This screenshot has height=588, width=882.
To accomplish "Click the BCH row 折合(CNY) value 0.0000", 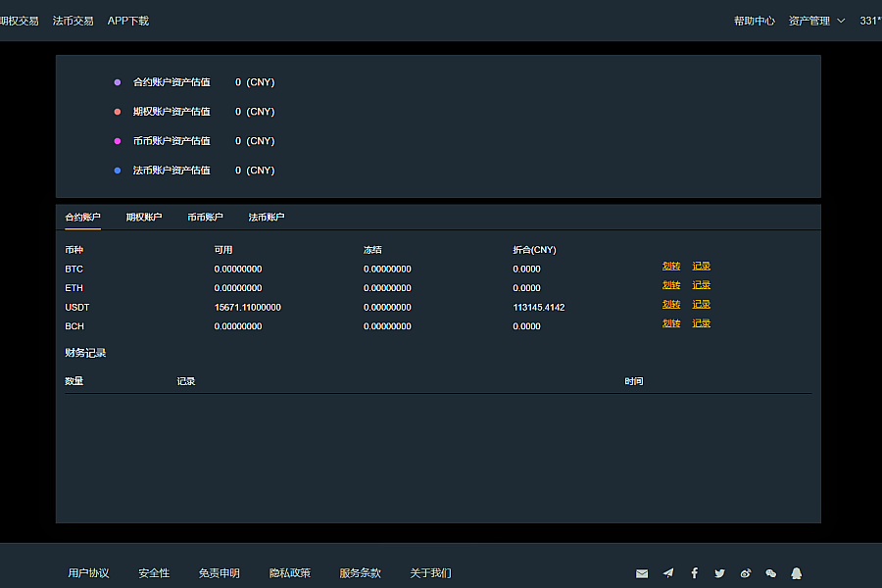I will [x=526, y=326].
